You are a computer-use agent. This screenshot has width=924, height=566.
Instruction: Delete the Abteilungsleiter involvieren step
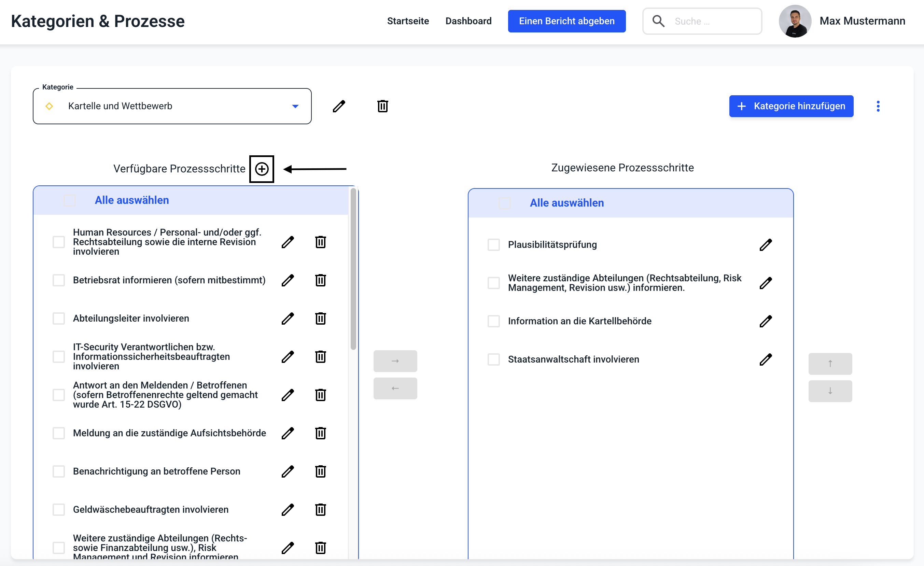pos(320,318)
